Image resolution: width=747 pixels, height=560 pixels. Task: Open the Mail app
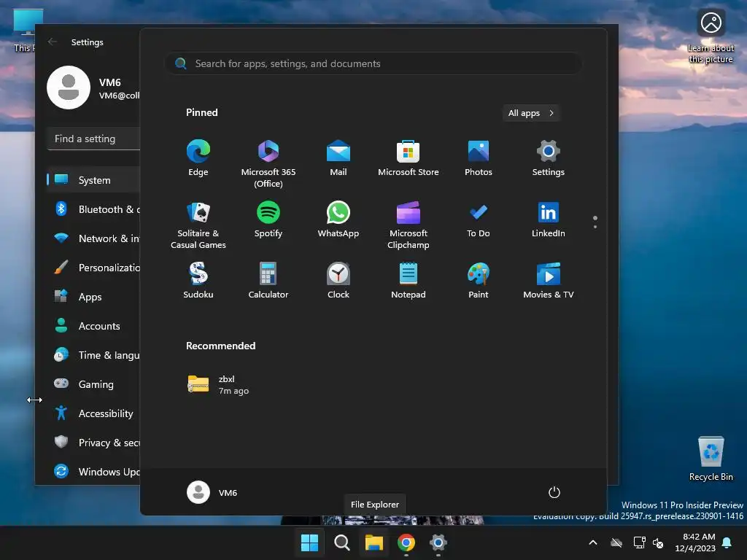tap(338, 158)
